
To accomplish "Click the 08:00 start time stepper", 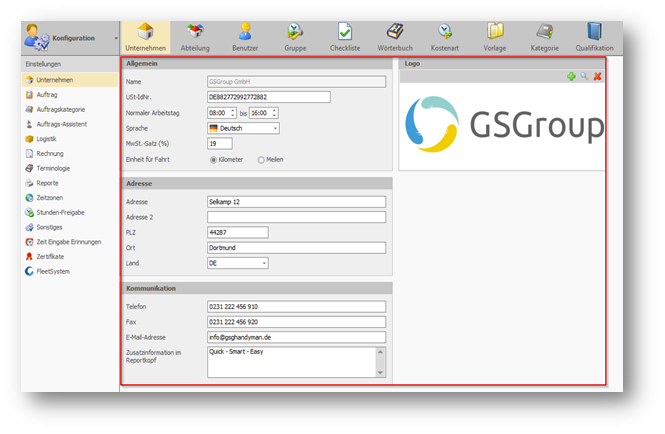I will point(232,113).
